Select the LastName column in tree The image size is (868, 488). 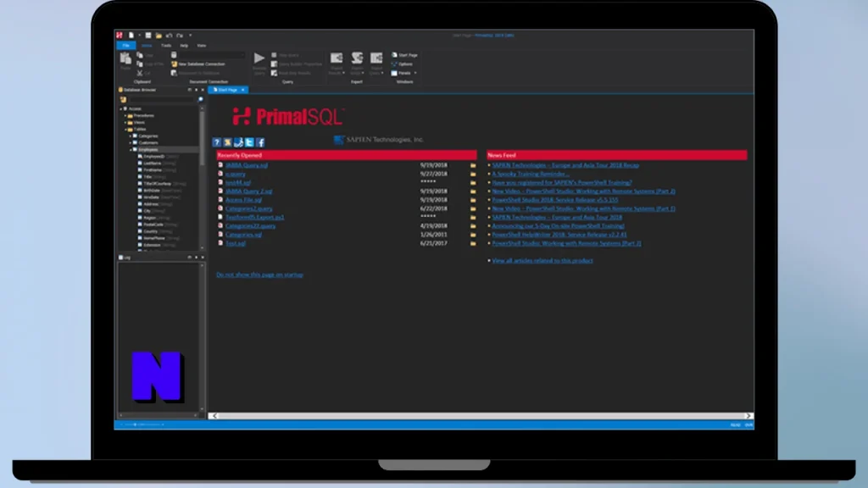(153, 164)
